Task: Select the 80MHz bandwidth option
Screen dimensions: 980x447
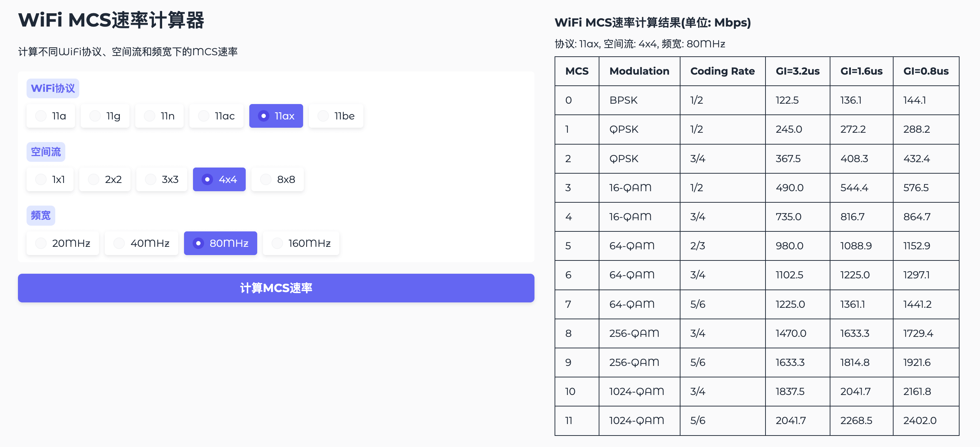Action: coord(221,243)
